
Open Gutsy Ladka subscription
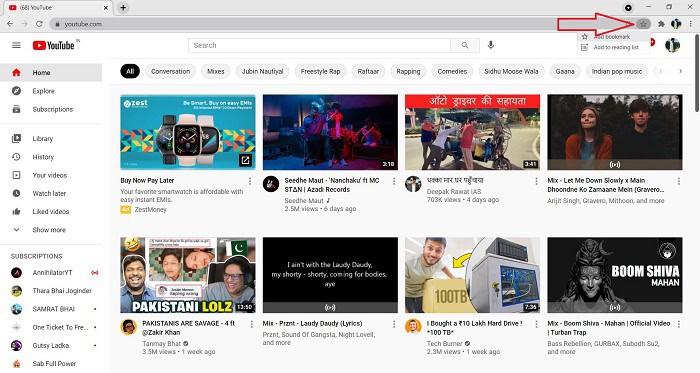51,346
